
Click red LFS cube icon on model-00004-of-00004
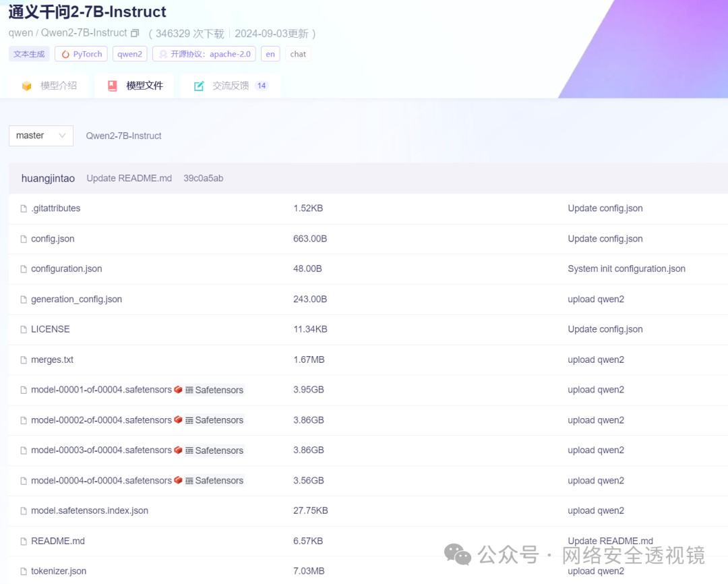click(x=178, y=480)
